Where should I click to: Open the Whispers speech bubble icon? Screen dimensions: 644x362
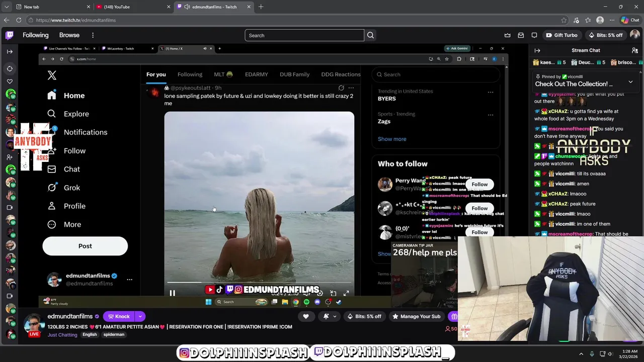point(534,35)
